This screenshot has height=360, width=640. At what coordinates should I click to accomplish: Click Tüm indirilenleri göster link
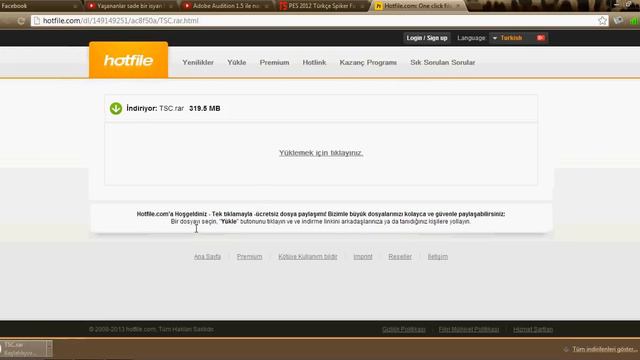[x=604, y=349]
